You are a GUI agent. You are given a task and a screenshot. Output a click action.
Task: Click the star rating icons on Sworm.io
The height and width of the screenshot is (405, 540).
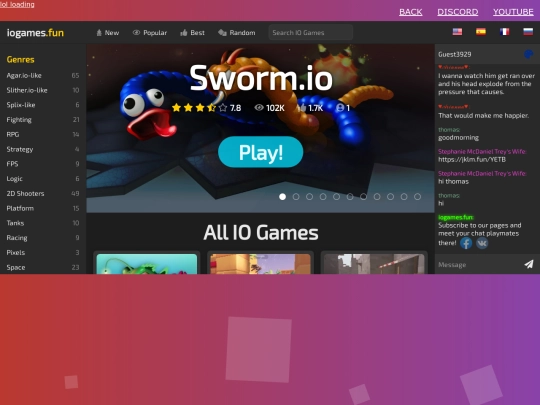[x=200, y=108]
